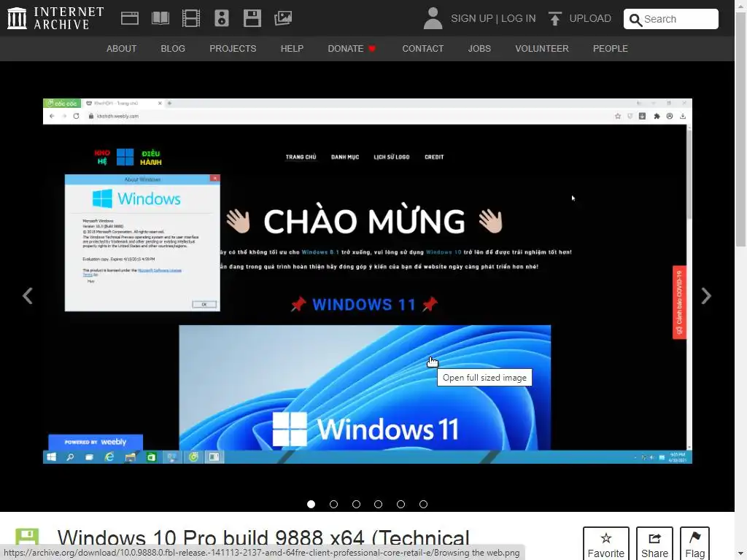Click the green software item icon by the title
The image size is (747, 560).
coord(27,537)
